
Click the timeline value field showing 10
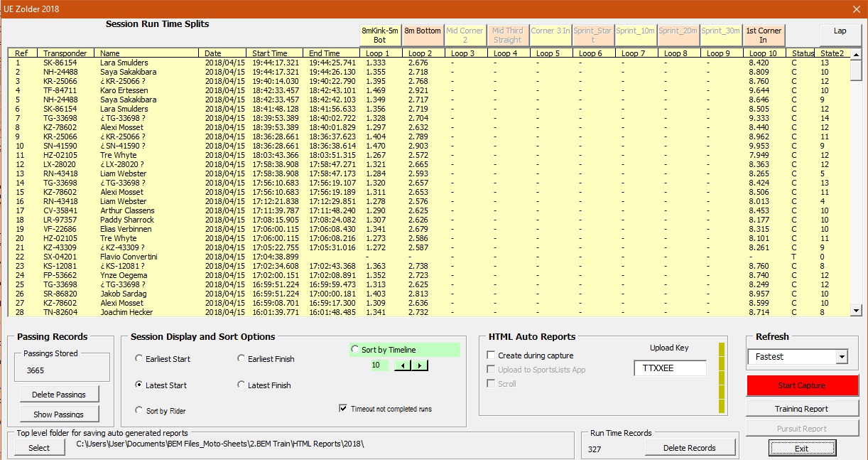379,365
